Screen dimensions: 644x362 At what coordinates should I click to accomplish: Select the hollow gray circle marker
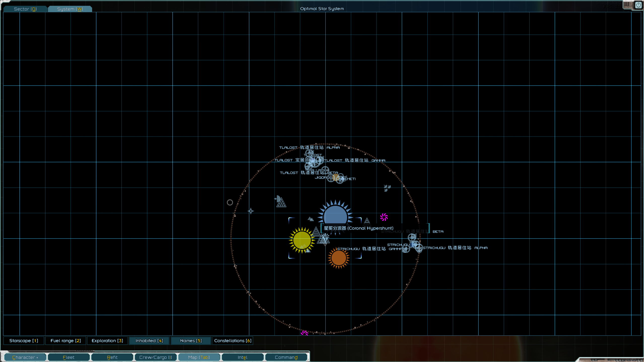coord(230,202)
